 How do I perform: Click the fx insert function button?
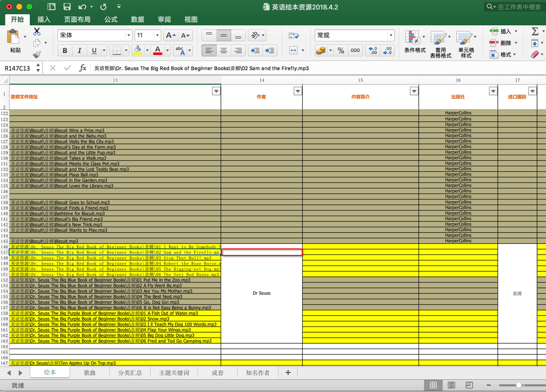(x=83, y=68)
